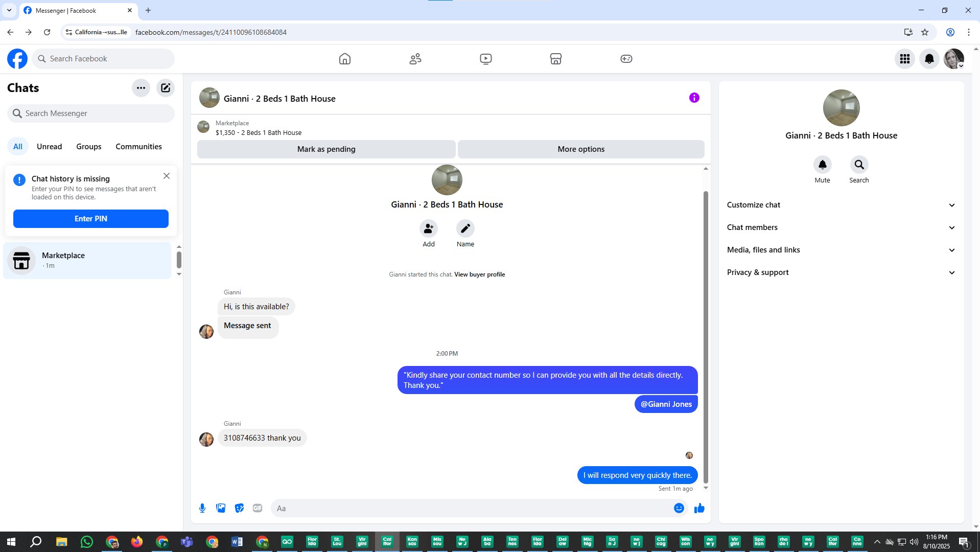This screenshot has width=980, height=552.
Task: Go back to previous page
Action: 10,32
